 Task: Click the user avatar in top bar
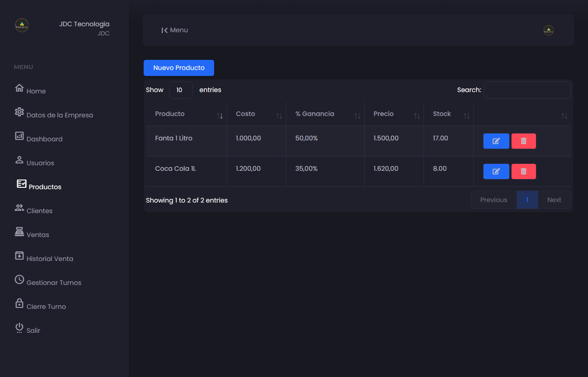coord(548,30)
